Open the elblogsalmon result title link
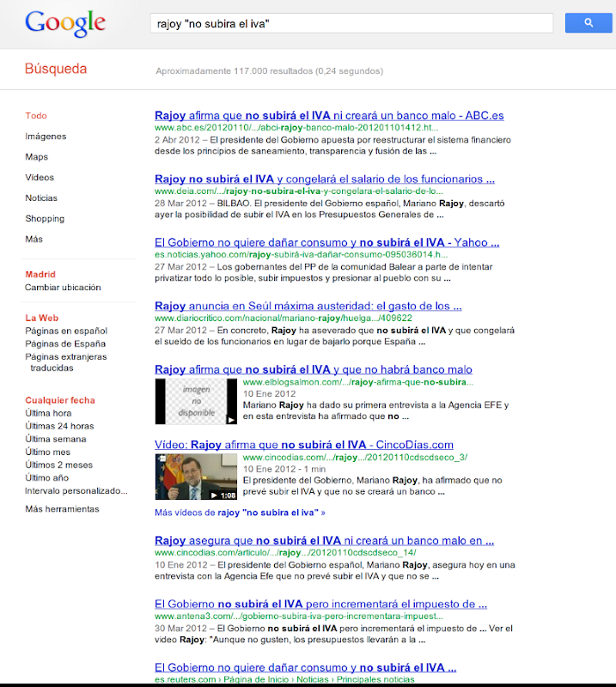 [314, 370]
